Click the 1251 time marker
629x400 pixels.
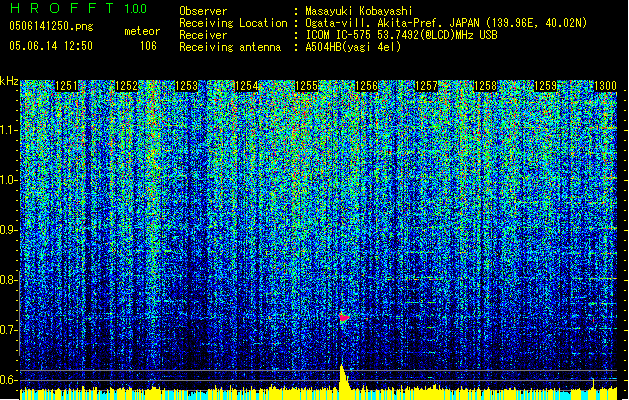tap(66, 86)
